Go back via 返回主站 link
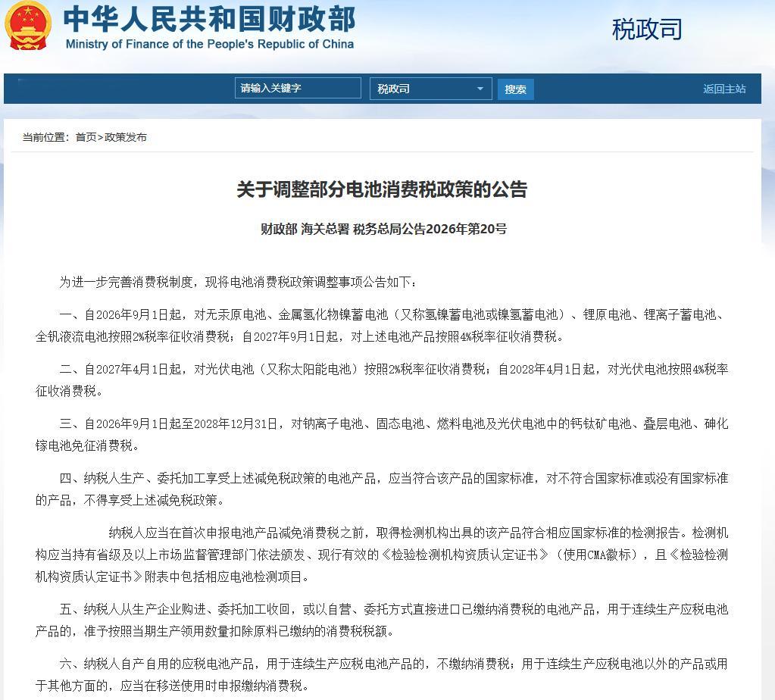The height and width of the screenshot is (700, 775). coord(724,89)
